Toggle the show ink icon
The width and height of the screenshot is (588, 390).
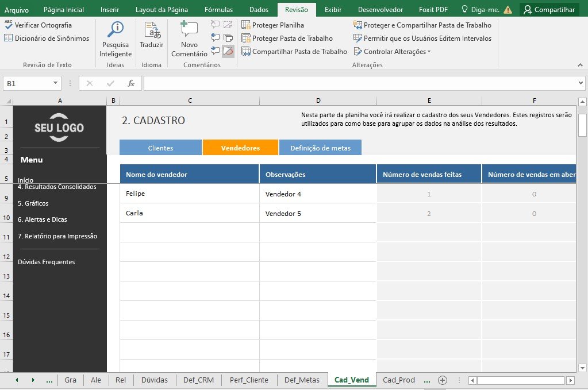click(228, 51)
